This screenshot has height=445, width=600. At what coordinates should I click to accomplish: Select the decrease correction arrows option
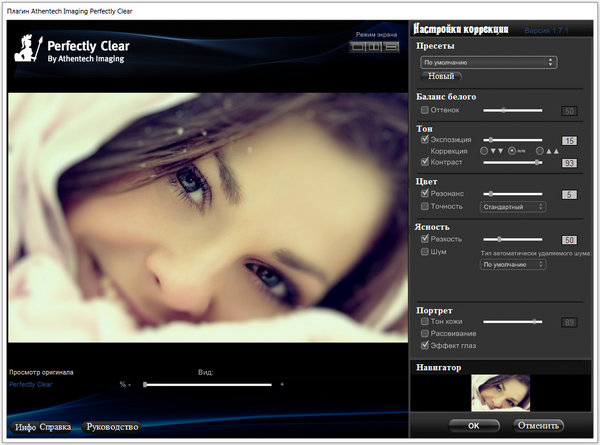coord(485,150)
